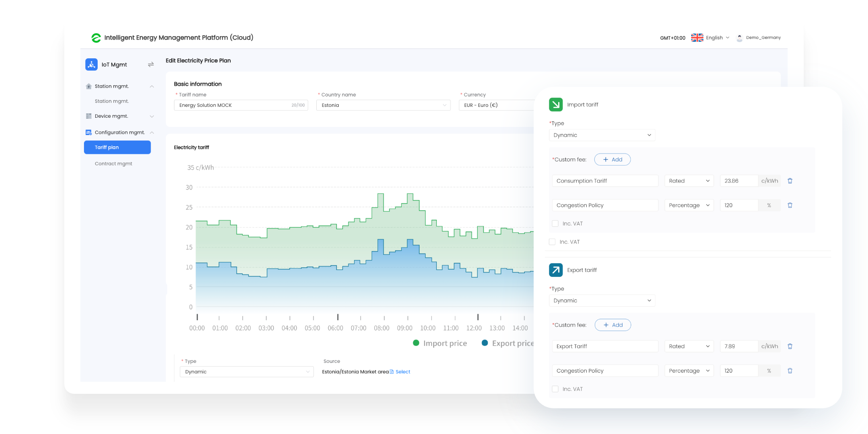
Task: Toggle the Import price legend swatch
Action: point(416,343)
